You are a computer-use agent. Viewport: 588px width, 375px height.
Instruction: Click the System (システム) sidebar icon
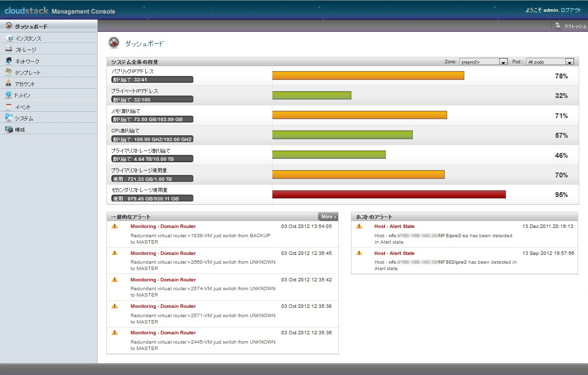point(9,118)
